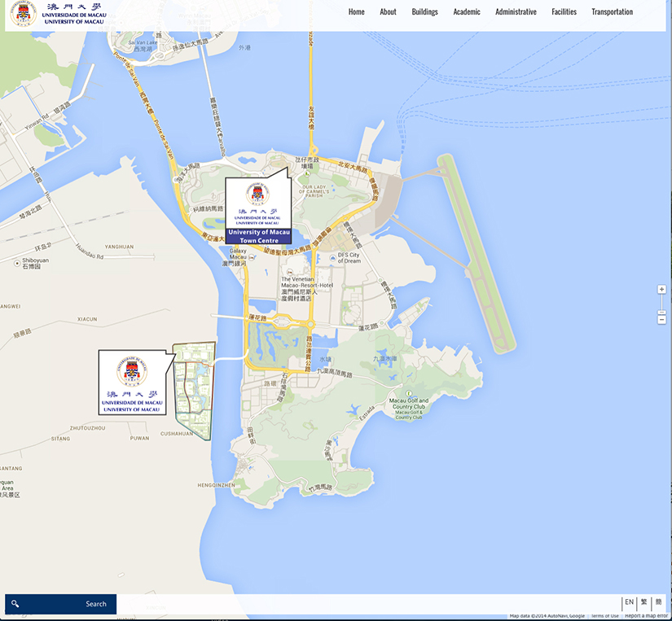
Task: Click the Huandao Rd map label
Action: 90,251
